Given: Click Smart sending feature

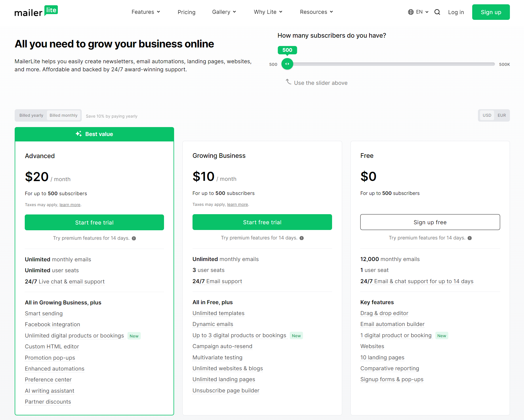Looking at the screenshot, I should tap(44, 314).
